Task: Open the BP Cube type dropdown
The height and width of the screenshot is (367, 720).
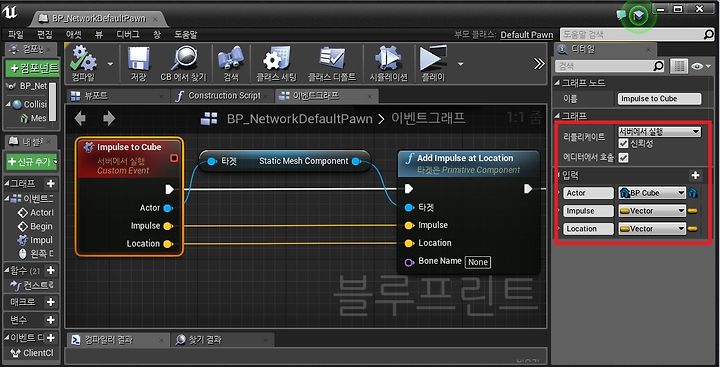Action: pos(652,193)
